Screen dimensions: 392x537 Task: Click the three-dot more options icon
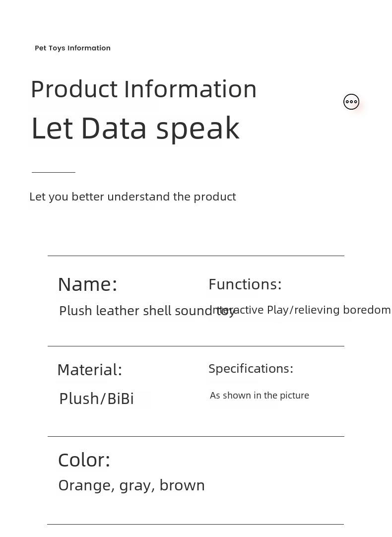351,102
